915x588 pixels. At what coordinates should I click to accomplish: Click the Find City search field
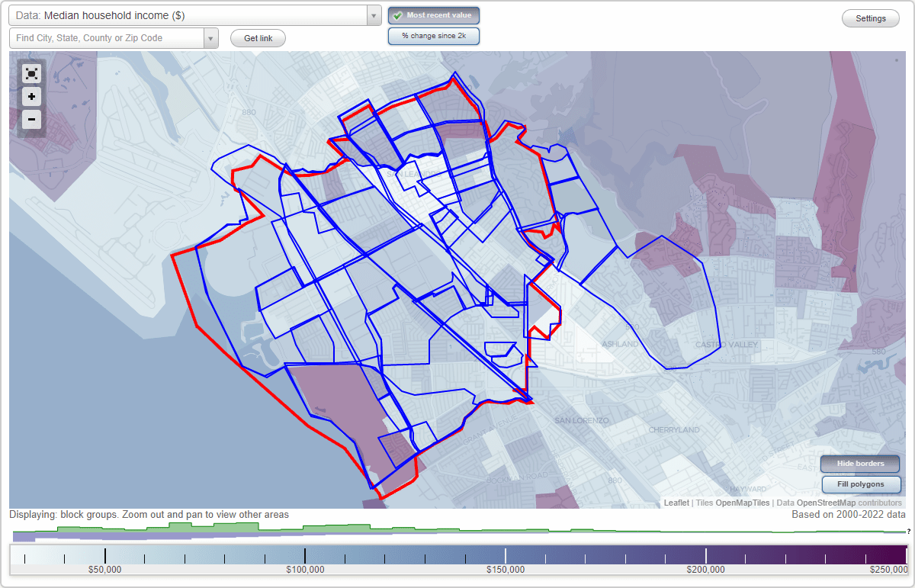click(x=107, y=37)
